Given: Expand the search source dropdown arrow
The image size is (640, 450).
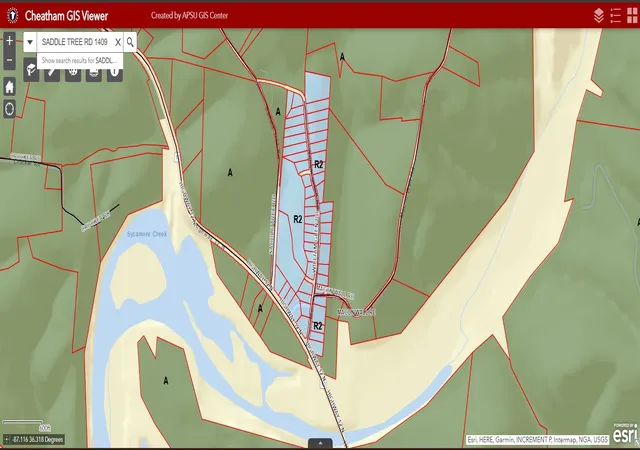Looking at the screenshot, I should [30, 42].
